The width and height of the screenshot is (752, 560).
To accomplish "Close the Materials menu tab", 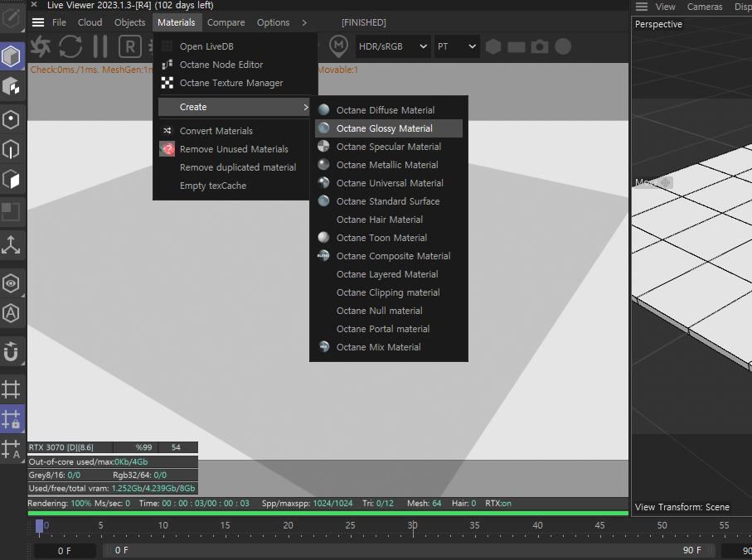I will (x=177, y=22).
